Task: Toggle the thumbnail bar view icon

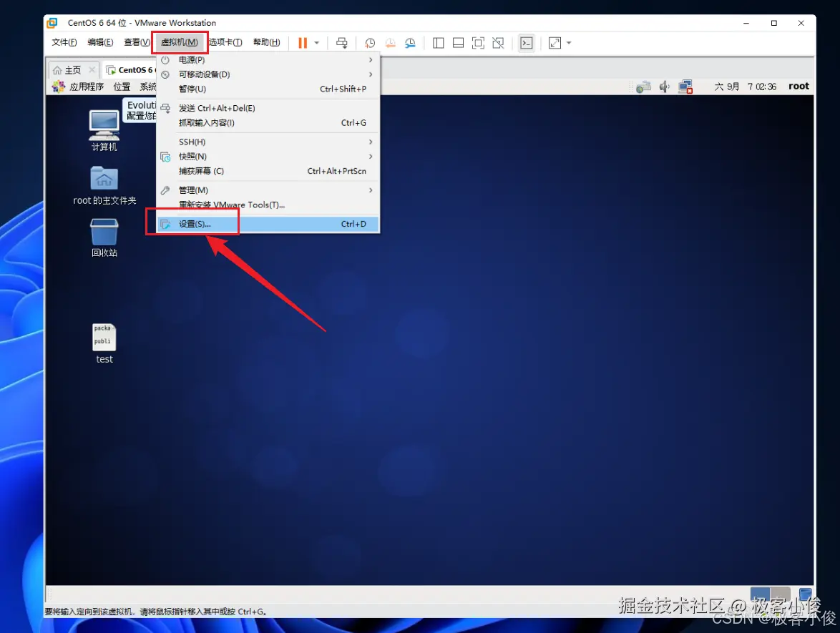Action: coord(458,43)
